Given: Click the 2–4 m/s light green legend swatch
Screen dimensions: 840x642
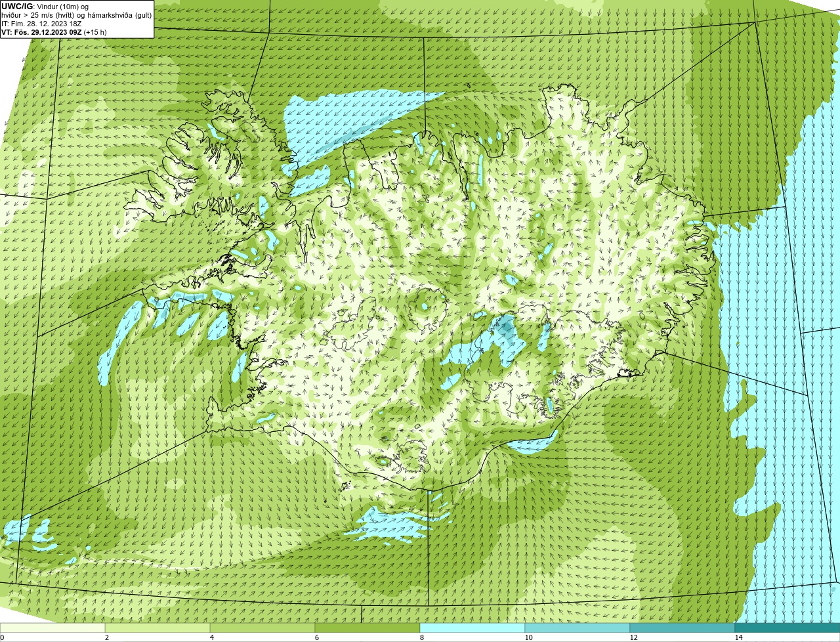Looking at the screenshot, I should click(x=157, y=628).
